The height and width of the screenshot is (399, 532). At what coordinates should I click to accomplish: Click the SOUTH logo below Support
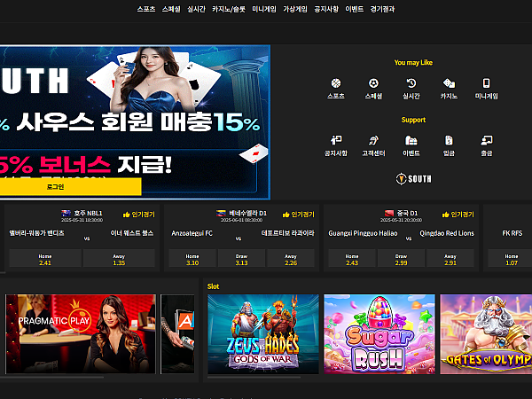click(x=413, y=179)
